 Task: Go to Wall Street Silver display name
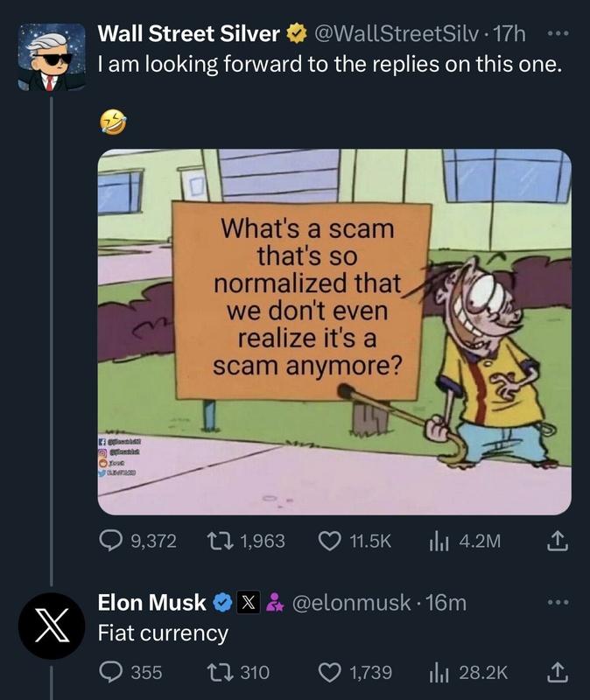click(189, 35)
